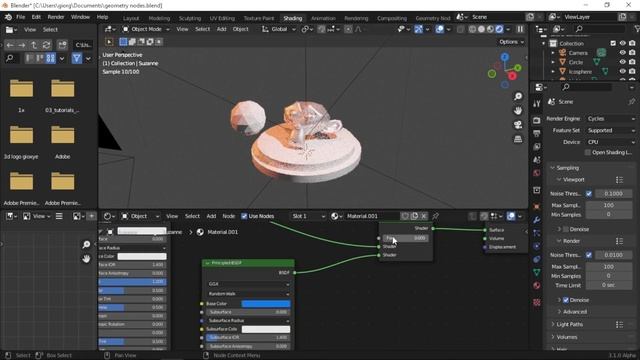The image size is (640, 360).
Task: Open Render Engine Cycles dropdown
Action: (611, 118)
